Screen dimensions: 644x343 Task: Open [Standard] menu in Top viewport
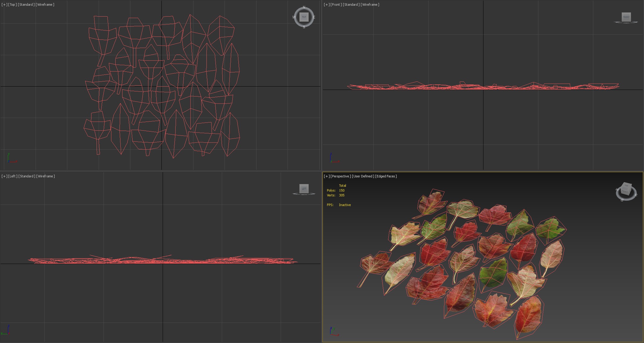pyautogui.click(x=26, y=5)
